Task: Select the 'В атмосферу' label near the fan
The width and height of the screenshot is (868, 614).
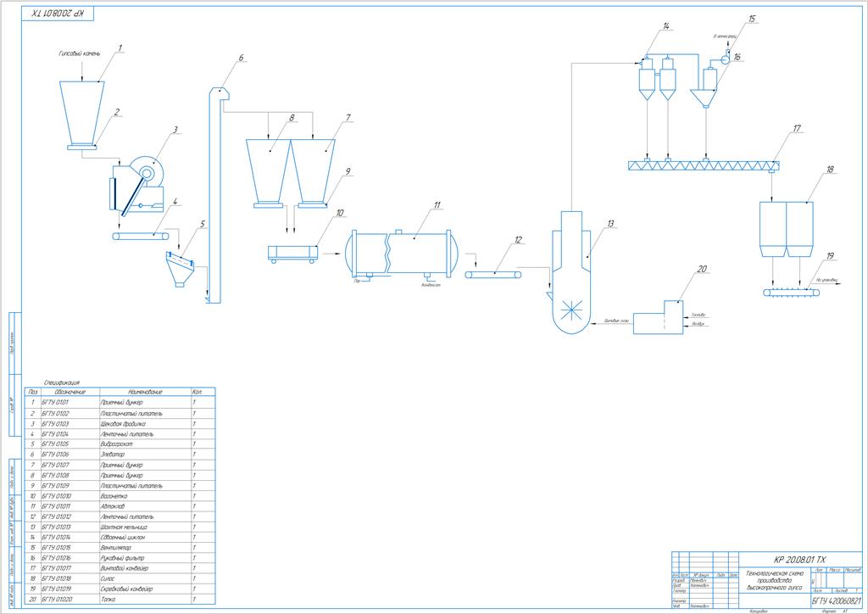Action: pyautogui.click(x=725, y=36)
